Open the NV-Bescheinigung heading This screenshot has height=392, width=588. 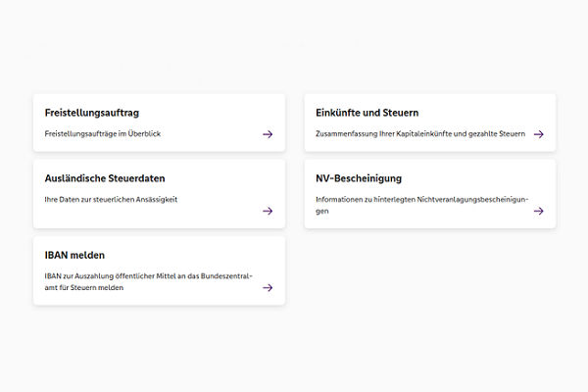click(358, 178)
